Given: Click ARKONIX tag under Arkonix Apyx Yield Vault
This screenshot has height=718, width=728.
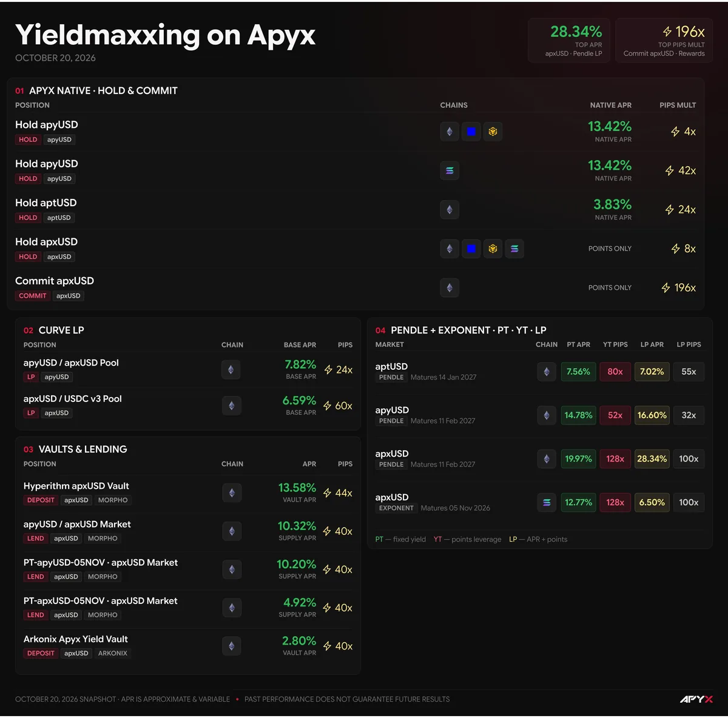Looking at the screenshot, I should [x=113, y=653].
